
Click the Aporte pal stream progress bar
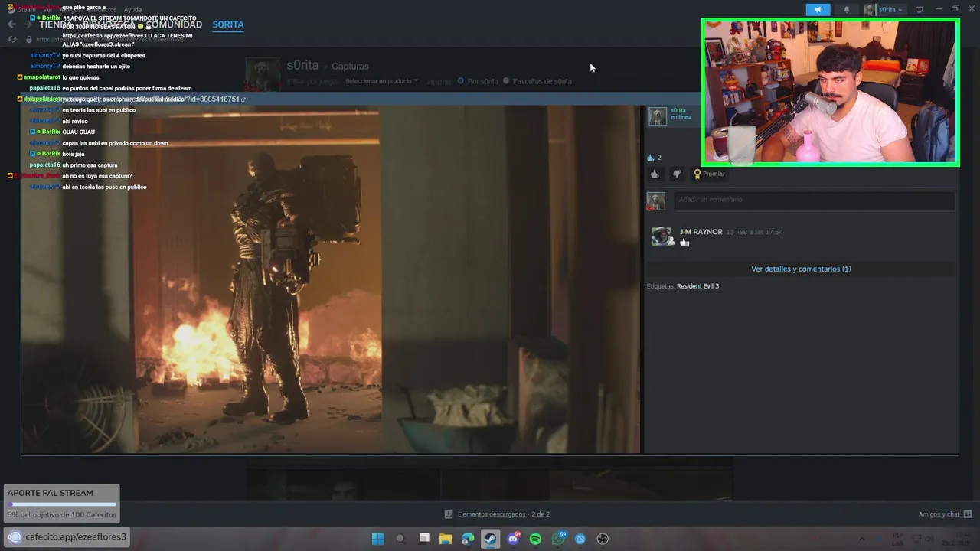point(62,504)
